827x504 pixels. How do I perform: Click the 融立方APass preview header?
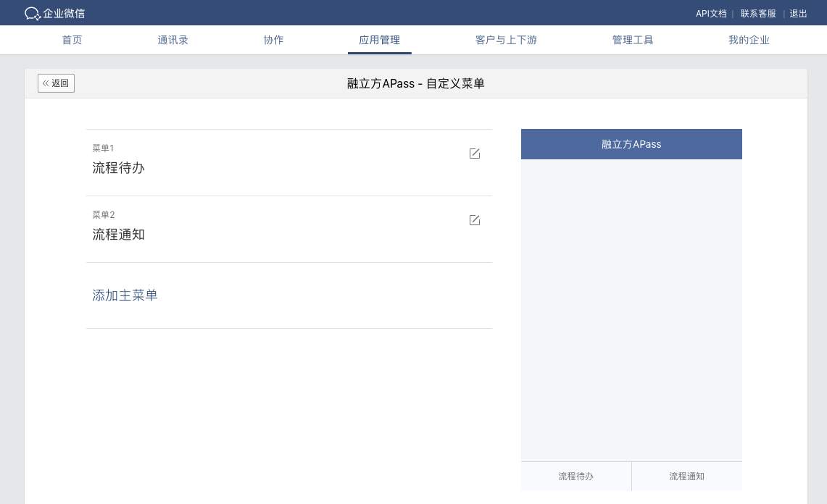point(631,144)
